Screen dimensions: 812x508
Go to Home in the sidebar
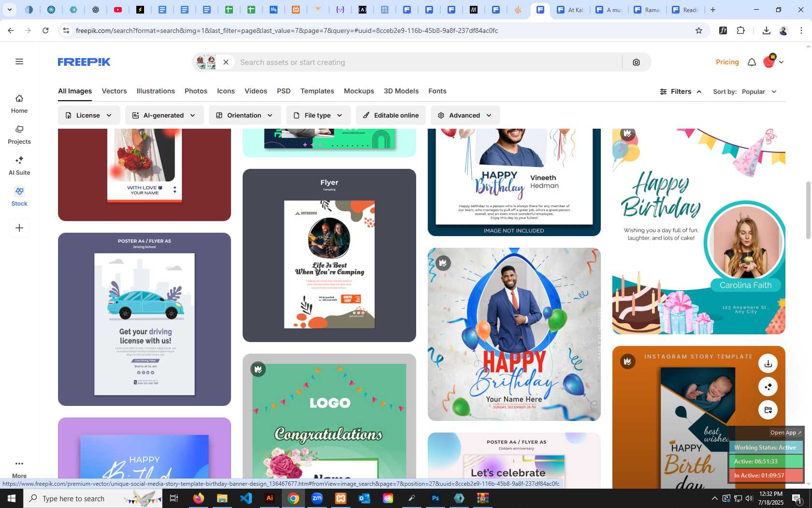tap(19, 104)
